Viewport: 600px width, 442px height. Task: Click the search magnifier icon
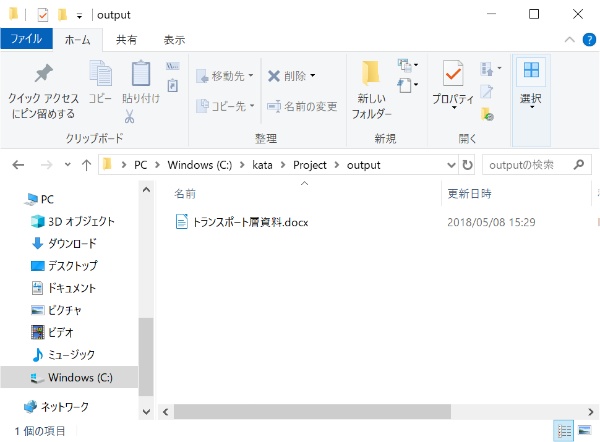click(579, 165)
